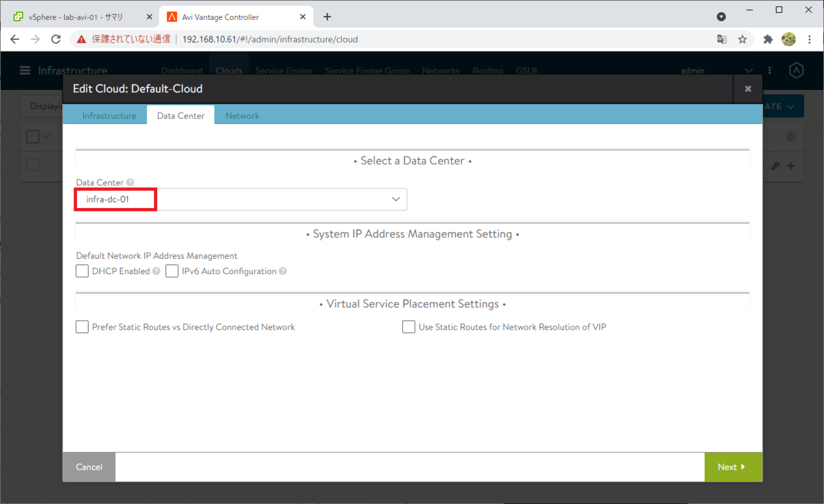Close the Edit Cloud dialog with X

click(x=748, y=89)
